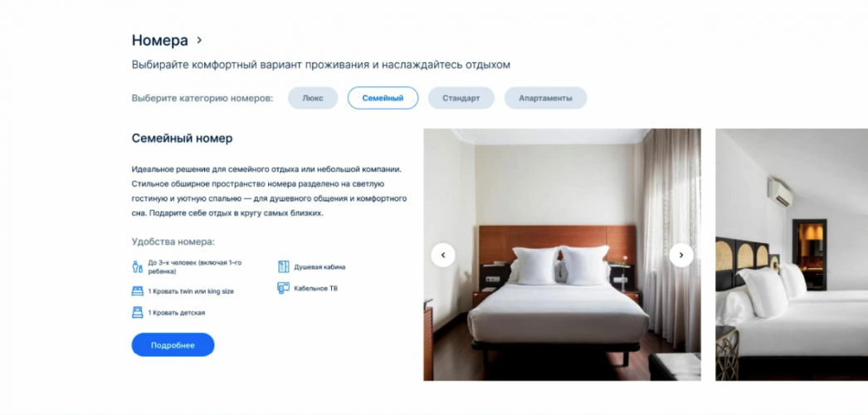
Task: Select the Люкс room category
Action: coord(313,98)
